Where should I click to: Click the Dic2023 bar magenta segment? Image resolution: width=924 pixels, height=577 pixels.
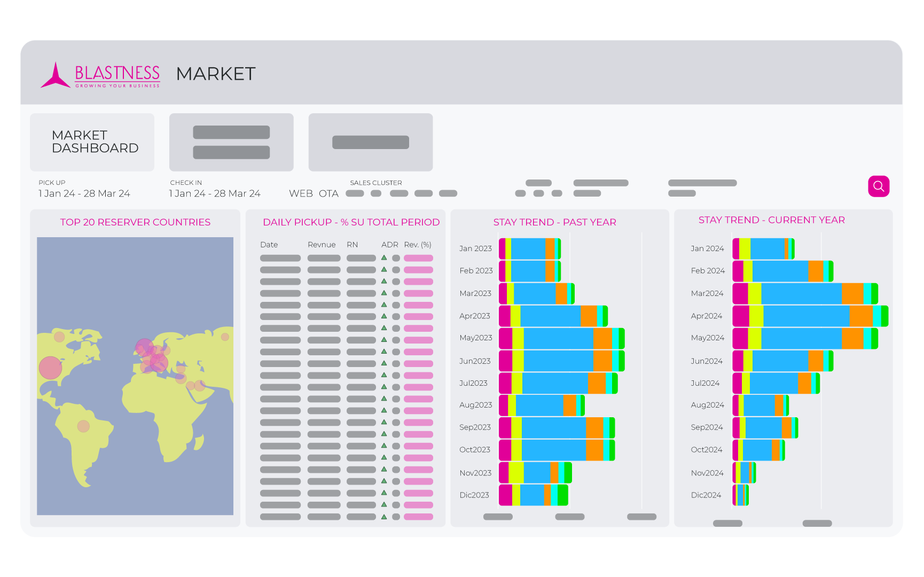click(505, 495)
